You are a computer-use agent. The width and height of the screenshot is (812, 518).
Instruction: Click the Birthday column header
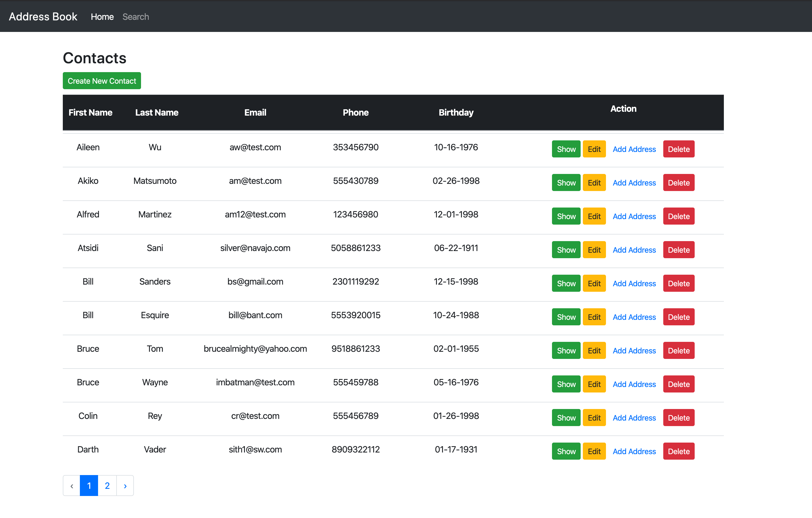pyautogui.click(x=456, y=113)
